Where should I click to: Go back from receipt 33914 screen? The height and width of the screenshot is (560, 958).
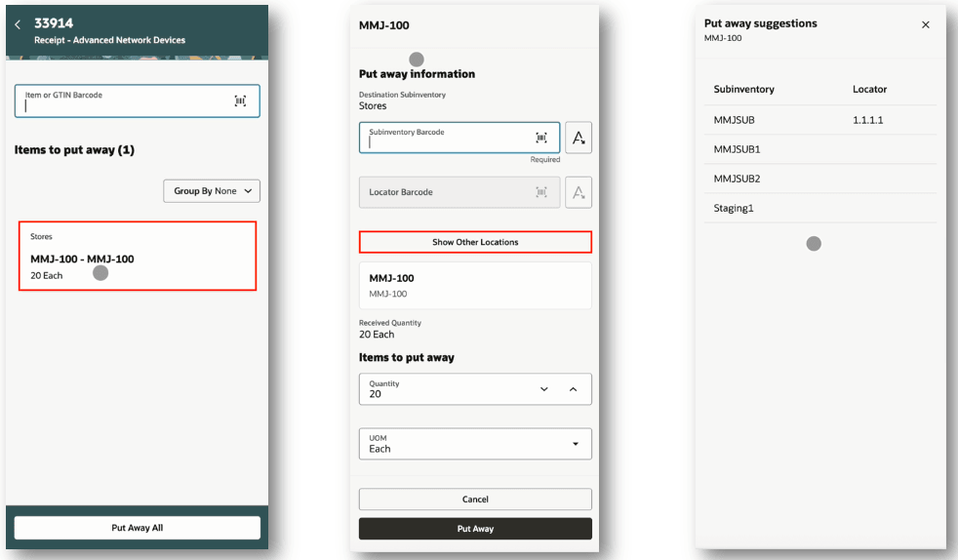tap(18, 24)
